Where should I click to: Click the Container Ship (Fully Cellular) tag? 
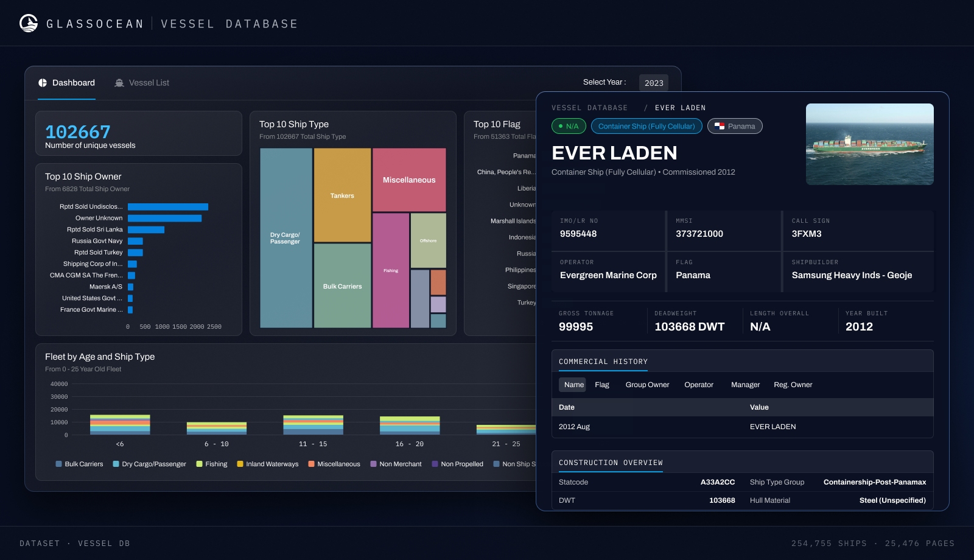[x=646, y=126]
